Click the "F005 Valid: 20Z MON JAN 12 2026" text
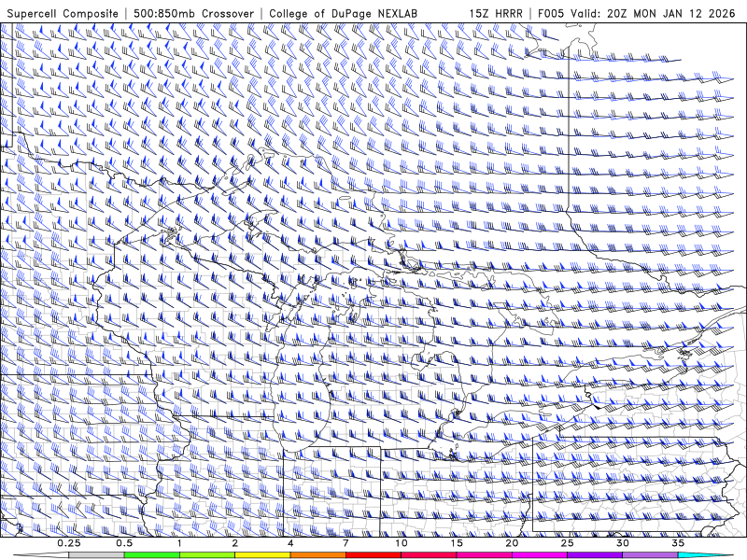The height and width of the screenshot is (560, 747). pyautogui.click(x=637, y=13)
